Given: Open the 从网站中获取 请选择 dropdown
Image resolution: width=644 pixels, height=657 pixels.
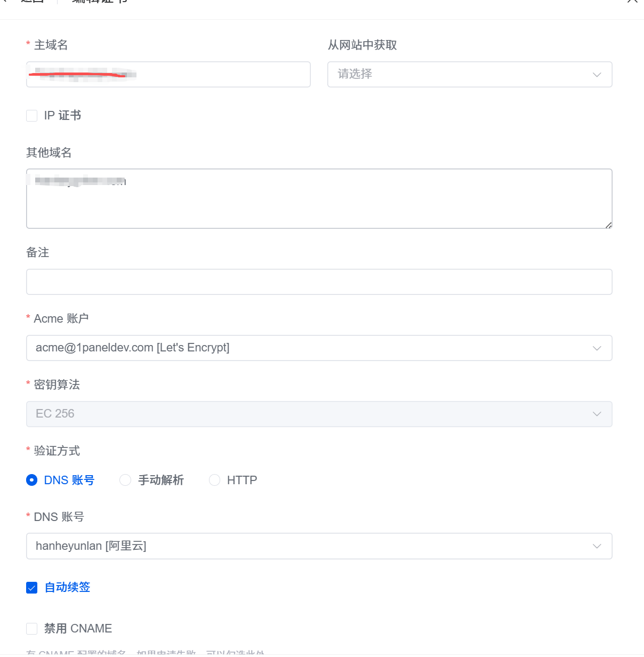Looking at the screenshot, I should (470, 75).
